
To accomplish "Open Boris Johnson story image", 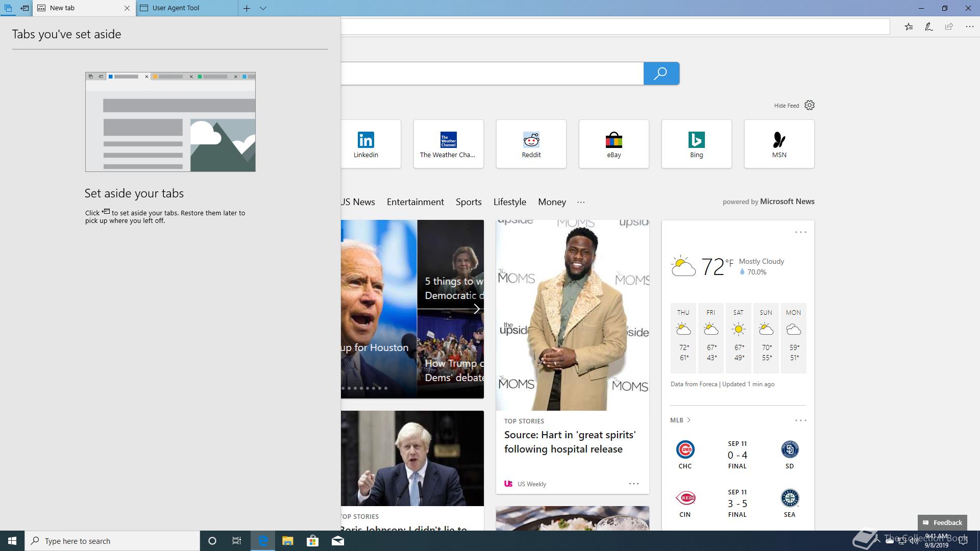I will coord(412,458).
